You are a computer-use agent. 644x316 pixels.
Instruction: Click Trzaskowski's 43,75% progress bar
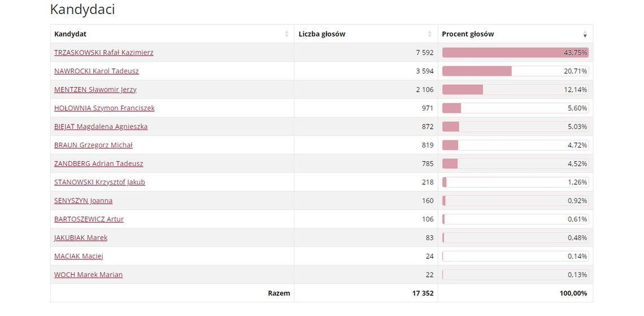click(515, 53)
